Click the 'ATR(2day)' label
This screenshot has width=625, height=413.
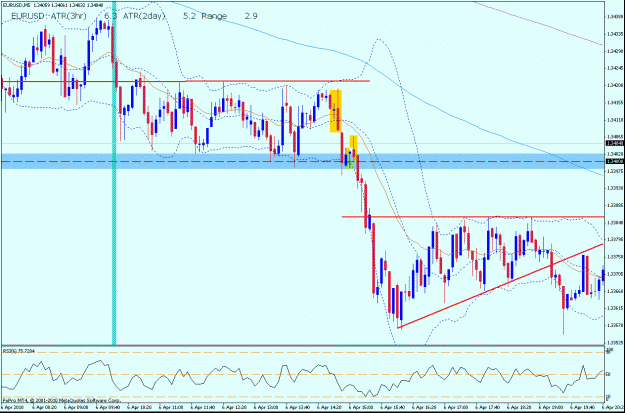coord(143,16)
